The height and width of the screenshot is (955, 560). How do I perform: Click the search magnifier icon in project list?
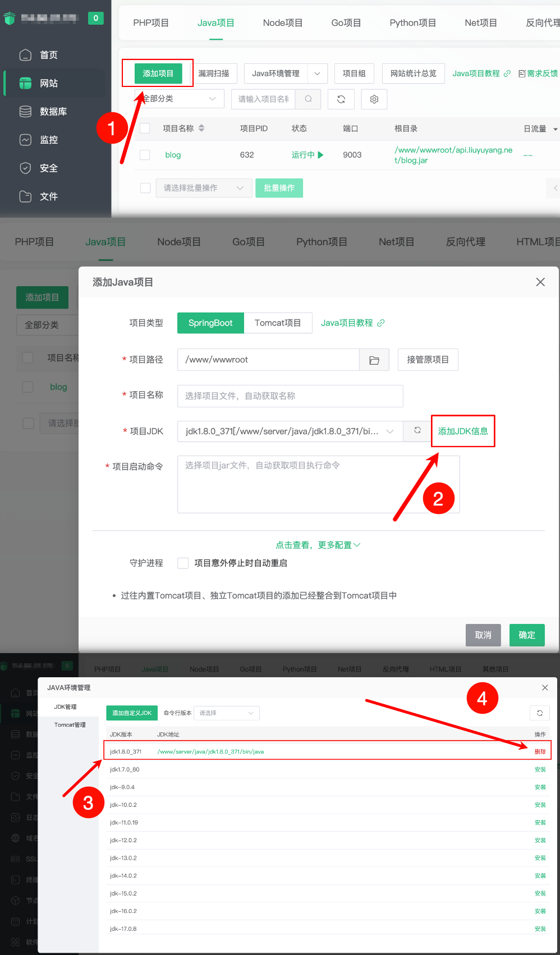[308, 99]
